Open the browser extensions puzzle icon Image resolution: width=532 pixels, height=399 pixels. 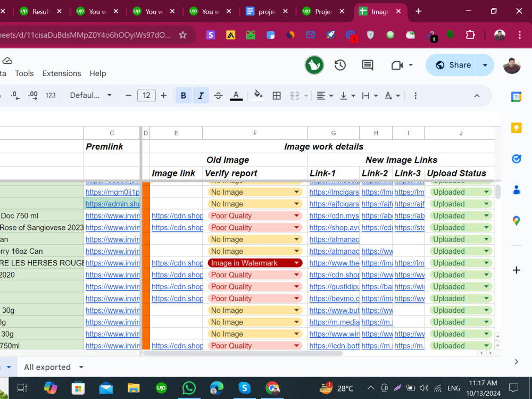470,35
